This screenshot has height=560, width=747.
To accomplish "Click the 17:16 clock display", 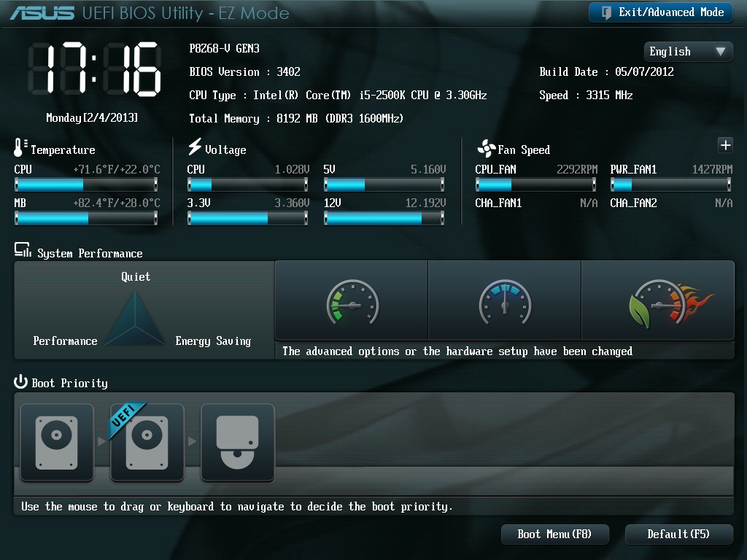I will pos(94,69).
